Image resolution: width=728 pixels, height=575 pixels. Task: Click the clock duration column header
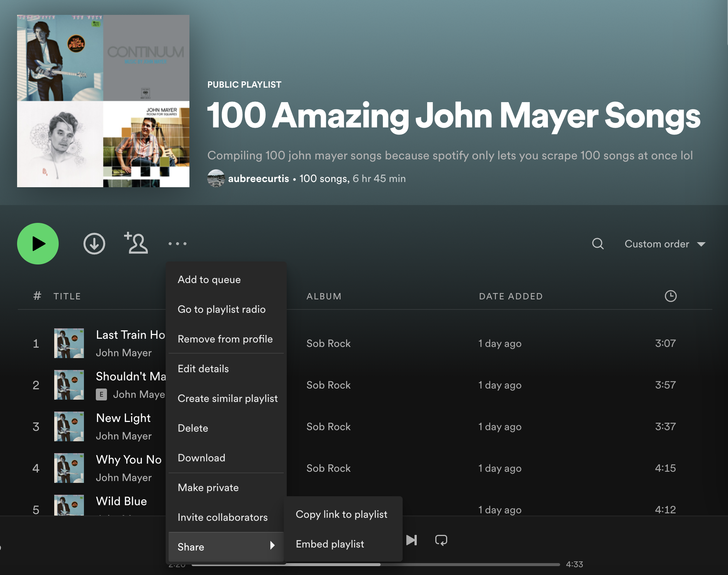(x=670, y=296)
